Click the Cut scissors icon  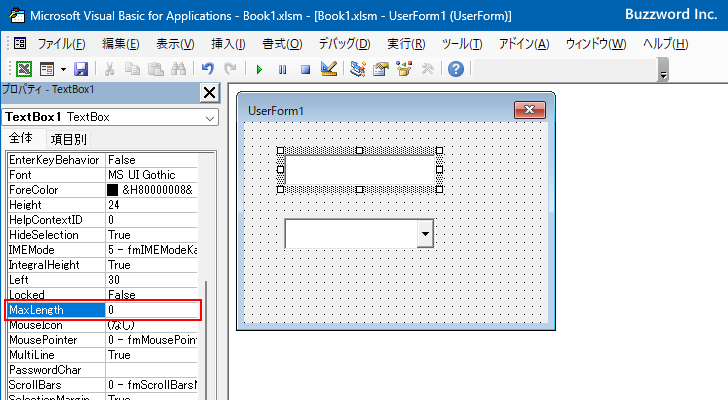110,69
